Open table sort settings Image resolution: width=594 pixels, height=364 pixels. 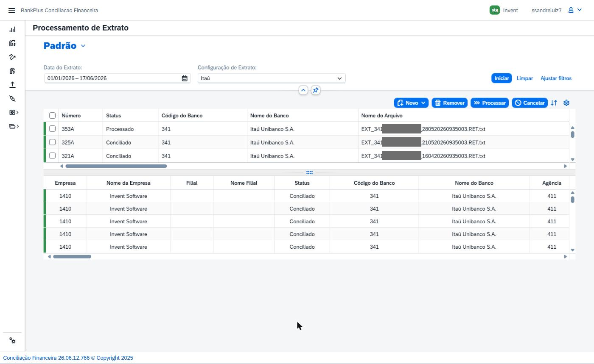pos(554,103)
